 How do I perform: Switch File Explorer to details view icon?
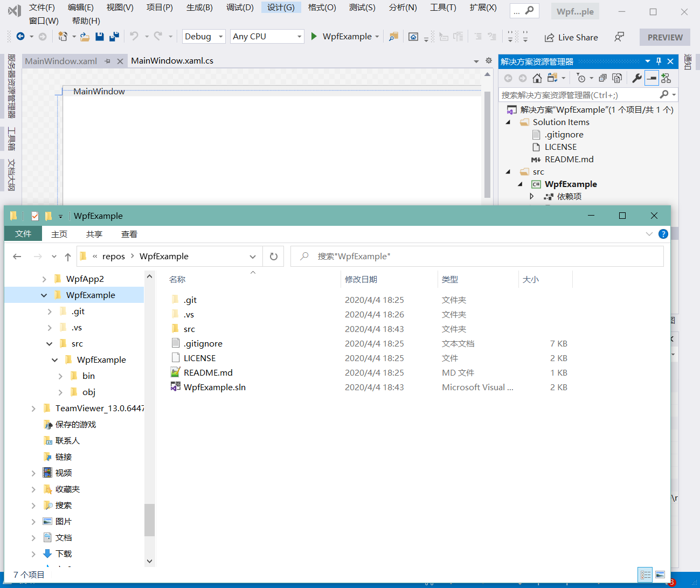pos(645,575)
